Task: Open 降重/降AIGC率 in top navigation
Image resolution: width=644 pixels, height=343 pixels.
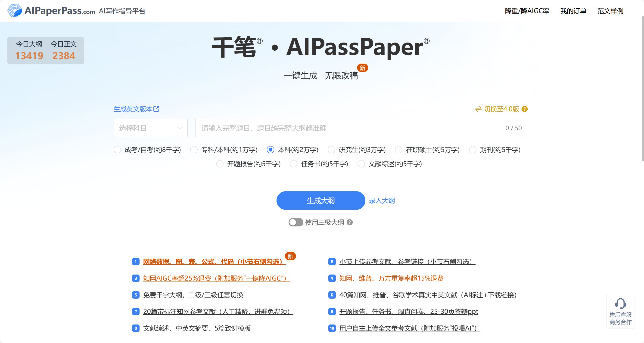Action: click(527, 11)
